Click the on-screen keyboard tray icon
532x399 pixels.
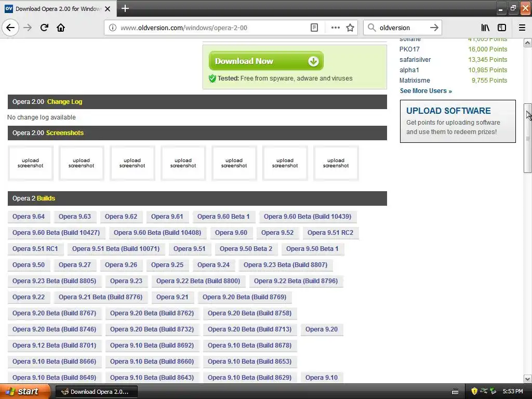[x=455, y=392]
